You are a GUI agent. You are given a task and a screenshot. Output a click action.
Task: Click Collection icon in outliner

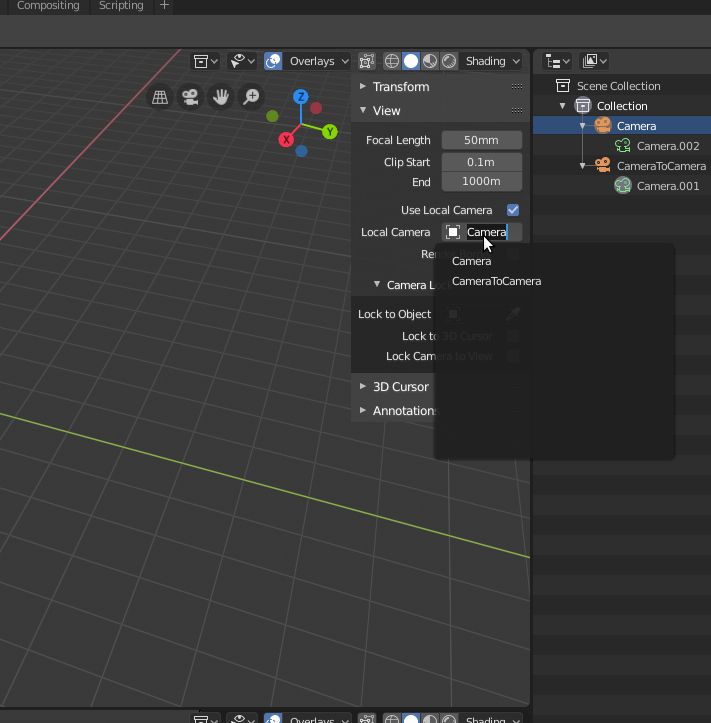(x=583, y=106)
